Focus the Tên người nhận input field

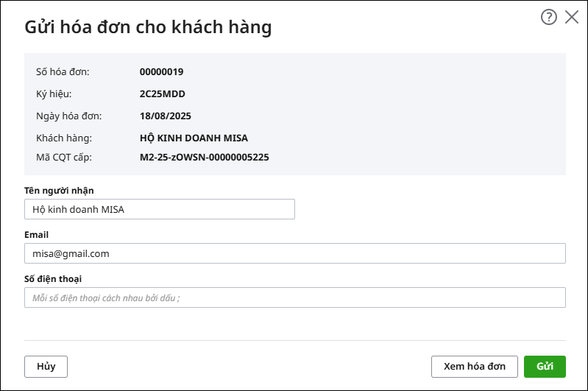click(x=160, y=209)
